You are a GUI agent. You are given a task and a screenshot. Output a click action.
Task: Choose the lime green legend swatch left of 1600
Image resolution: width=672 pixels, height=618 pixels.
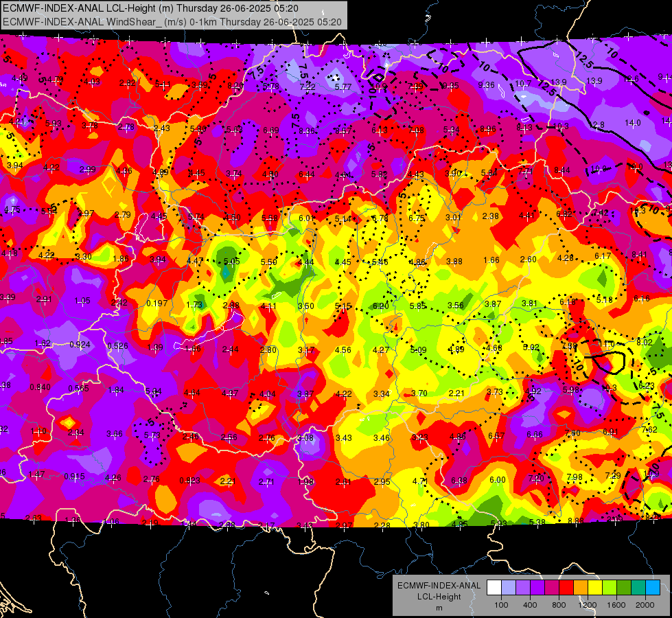610,588
